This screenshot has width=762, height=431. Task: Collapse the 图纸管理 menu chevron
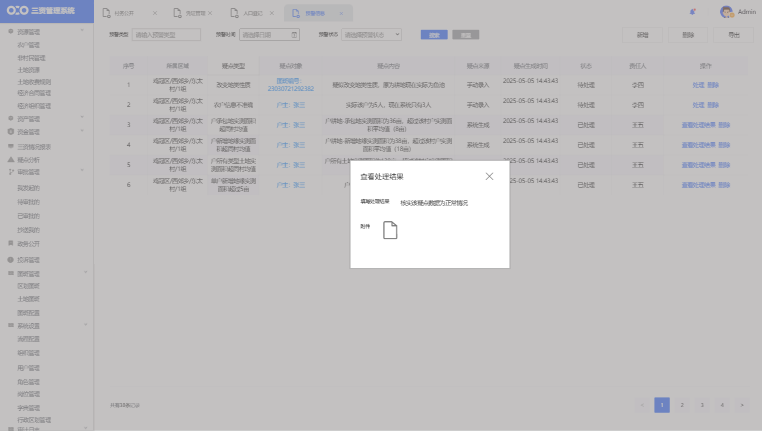pos(86,272)
